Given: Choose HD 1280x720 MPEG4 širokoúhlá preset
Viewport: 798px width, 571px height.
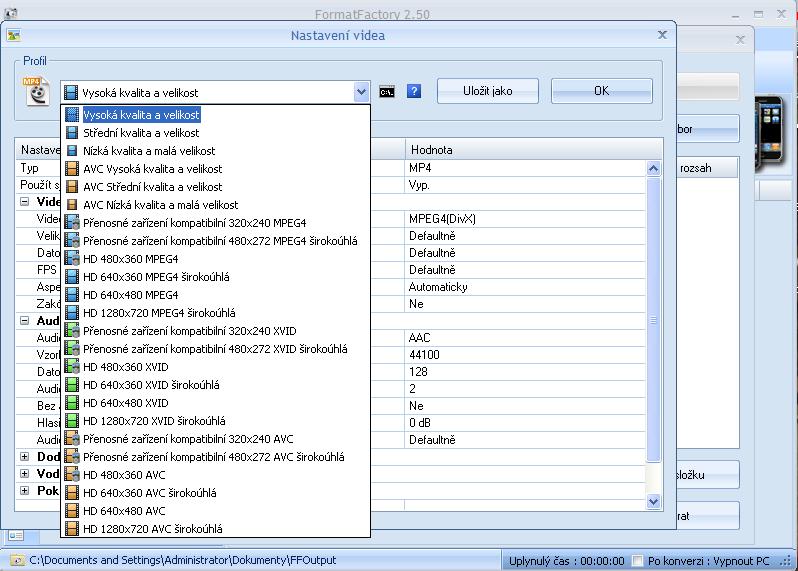Looking at the screenshot, I should (x=160, y=313).
